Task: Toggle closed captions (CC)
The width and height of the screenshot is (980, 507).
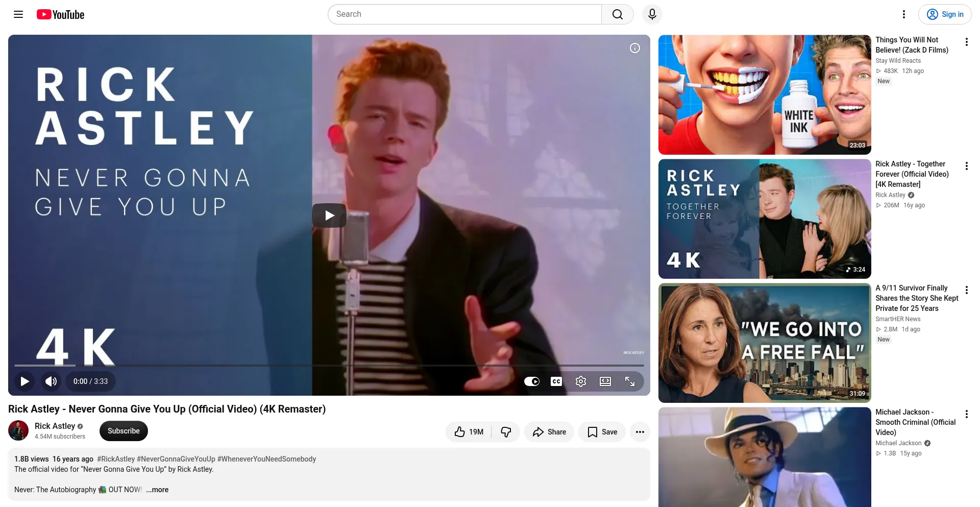Action: (556, 381)
